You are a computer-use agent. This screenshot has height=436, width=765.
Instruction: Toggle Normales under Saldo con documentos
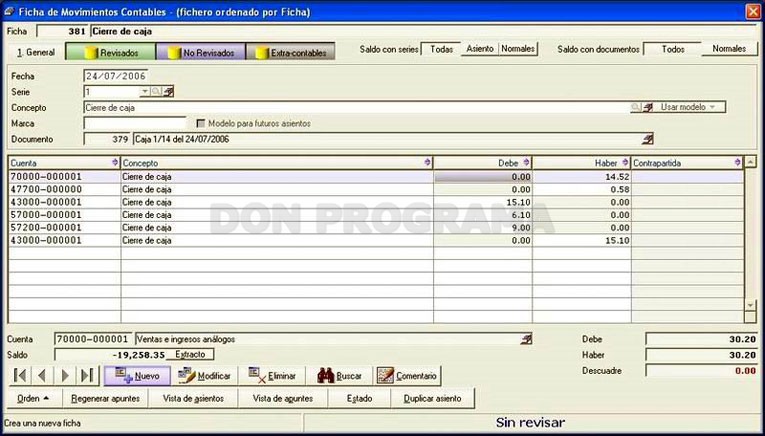(729, 49)
